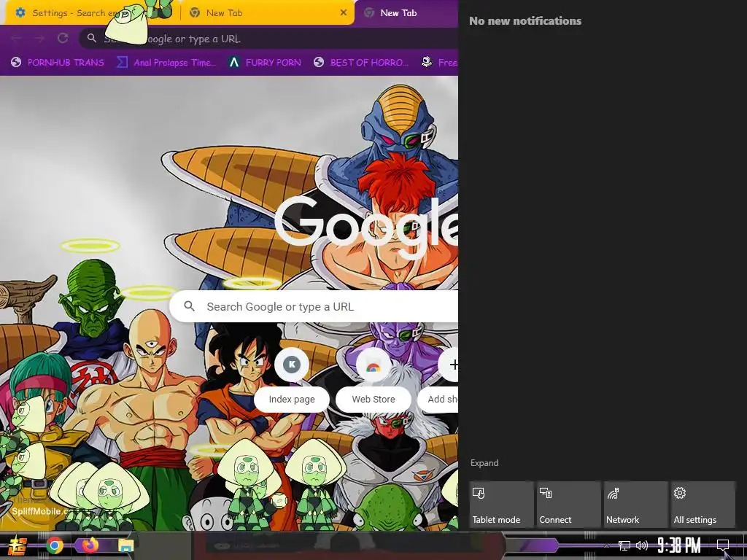Open the All settings quick action tile
747x560 pixels.
click(x=703, y=505)
